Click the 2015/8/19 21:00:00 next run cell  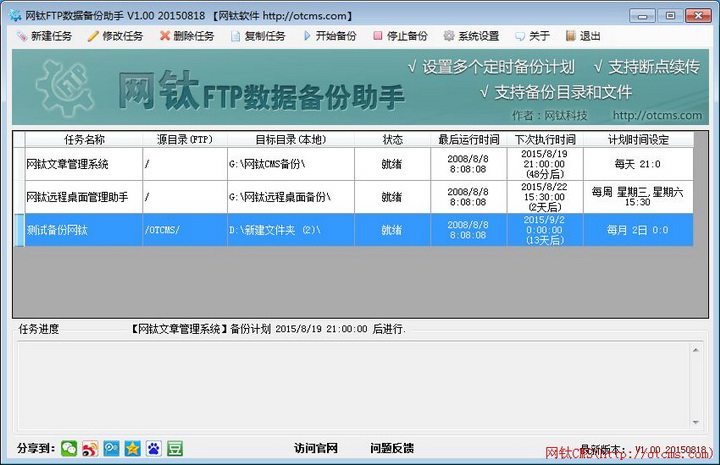[x=545, y=164]
